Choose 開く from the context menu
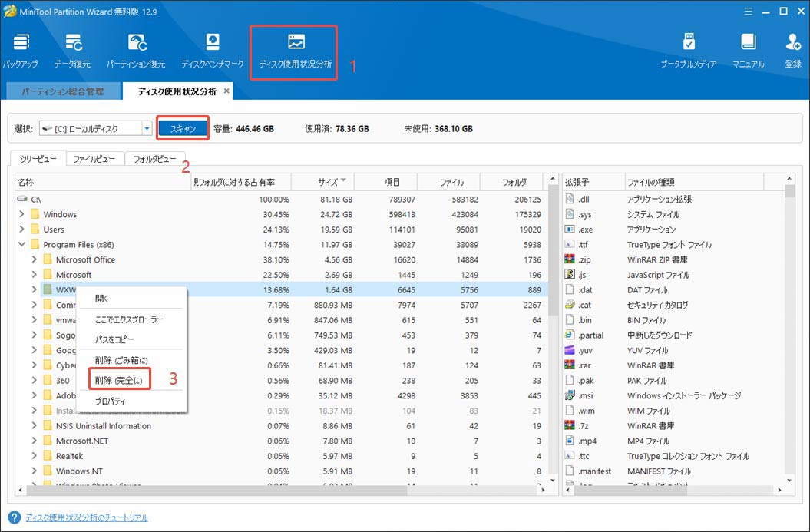The image size is (810, 532). point(131,299)
